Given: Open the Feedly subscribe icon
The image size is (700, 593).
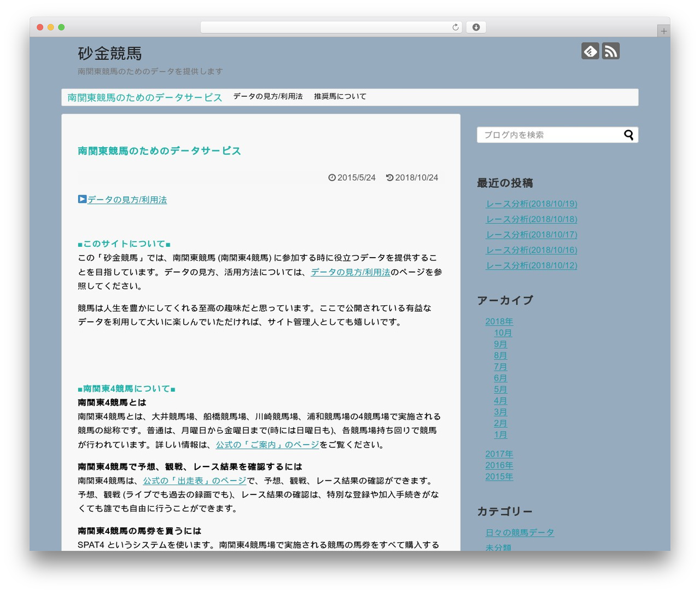Looking at the screenshot, I should point(590,51).
